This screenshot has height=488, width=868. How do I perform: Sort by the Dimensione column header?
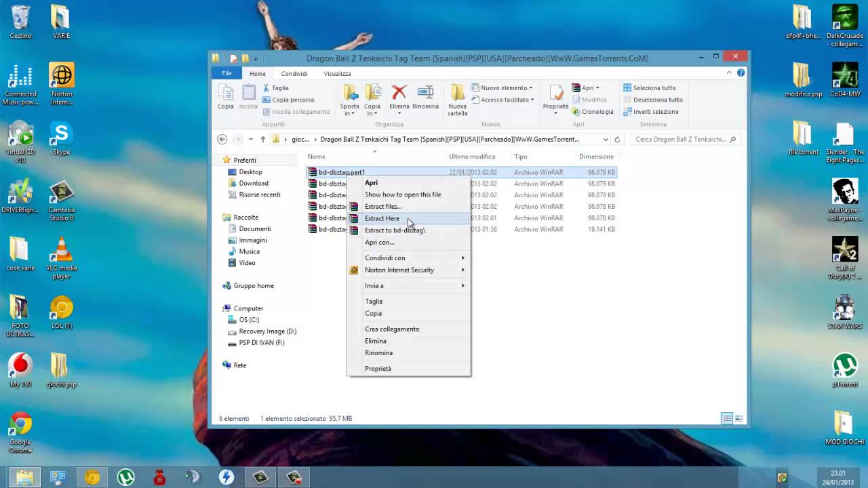pyautogui.click(x=597, y=157)
